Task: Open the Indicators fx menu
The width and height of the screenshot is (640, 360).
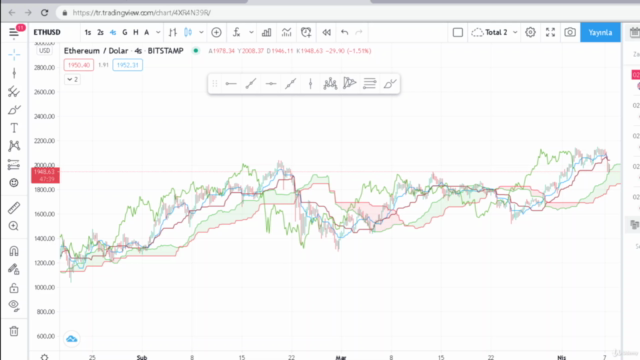Action: point(236,32)
